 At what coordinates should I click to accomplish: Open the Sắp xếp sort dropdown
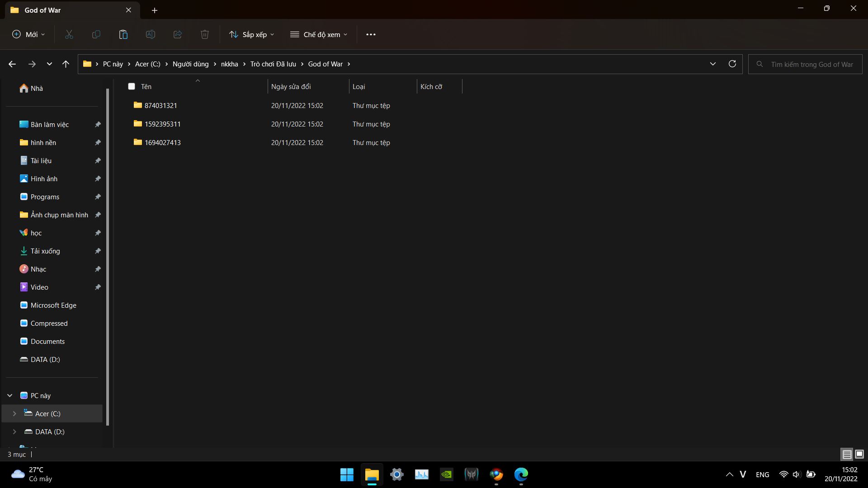[x=252, y=34]
